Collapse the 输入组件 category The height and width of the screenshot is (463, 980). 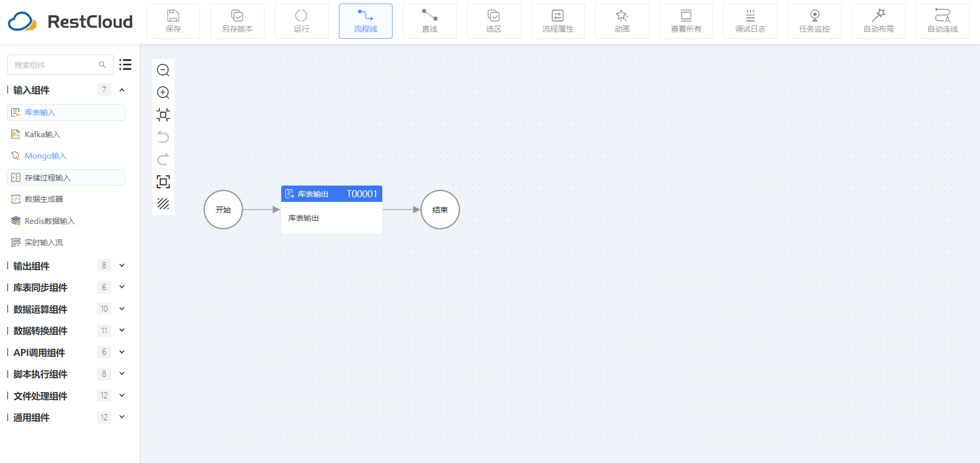click(122, 90)
